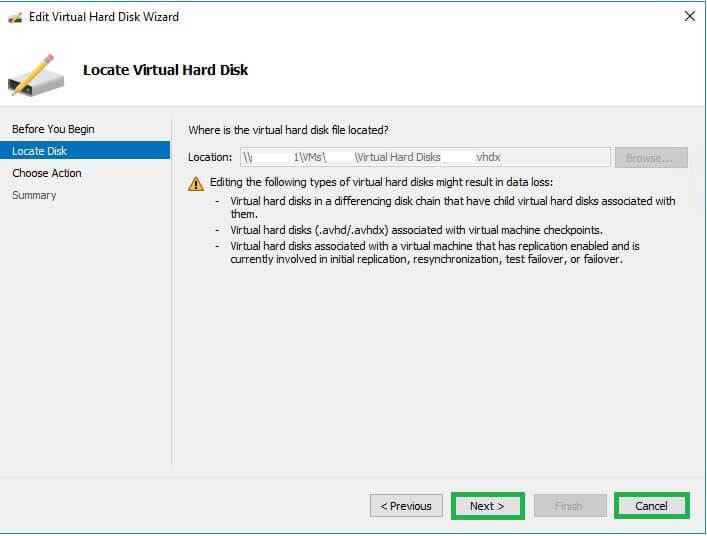Click the replication enabled bullet text
This screenshot has width=707, height=536.
pyautogui.click(x=435, y=252)
